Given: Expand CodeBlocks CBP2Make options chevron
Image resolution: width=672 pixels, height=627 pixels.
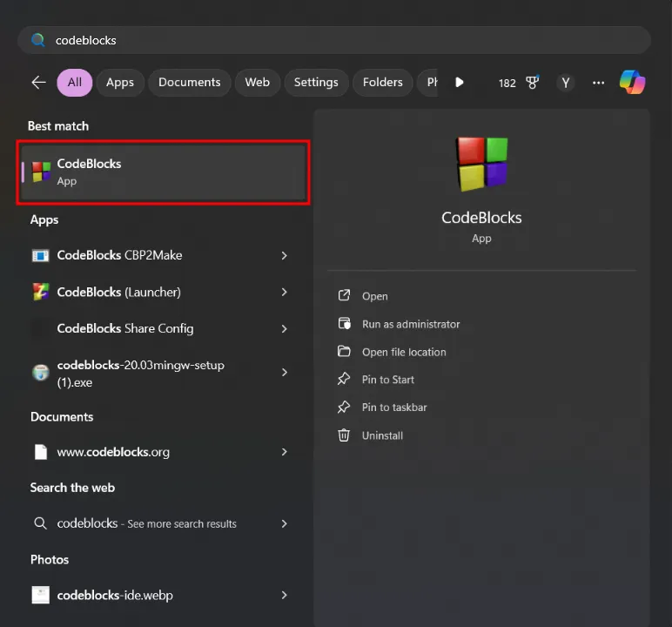Looking at the screenshot, I should (284, 256).
